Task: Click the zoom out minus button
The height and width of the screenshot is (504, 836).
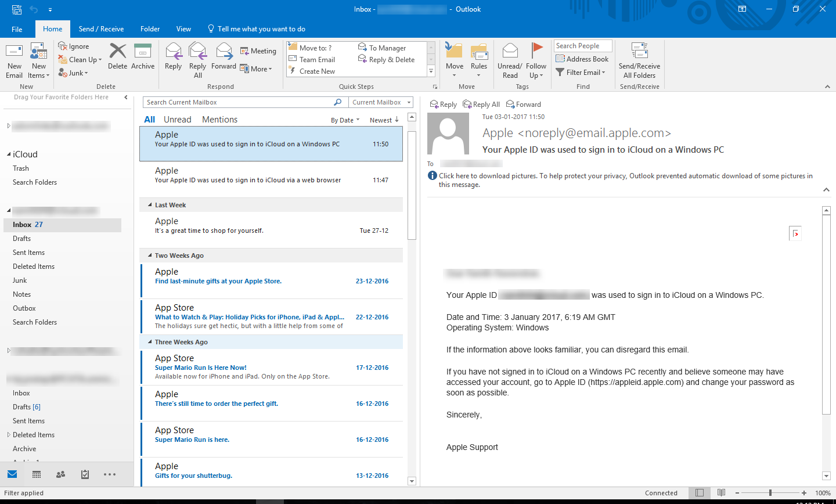Action: tap(737, 493)
